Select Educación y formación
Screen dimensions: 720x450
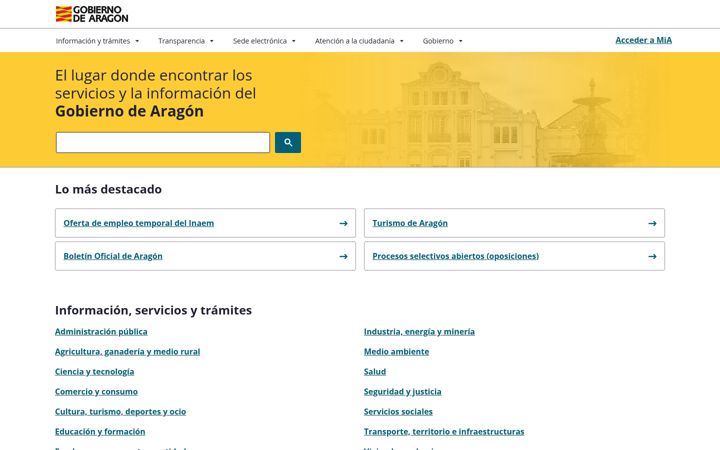point(100,432)
